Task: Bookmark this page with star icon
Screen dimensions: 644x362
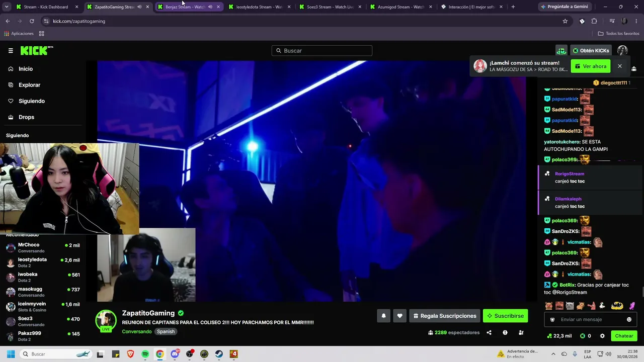Action: [x=565, y=21]
